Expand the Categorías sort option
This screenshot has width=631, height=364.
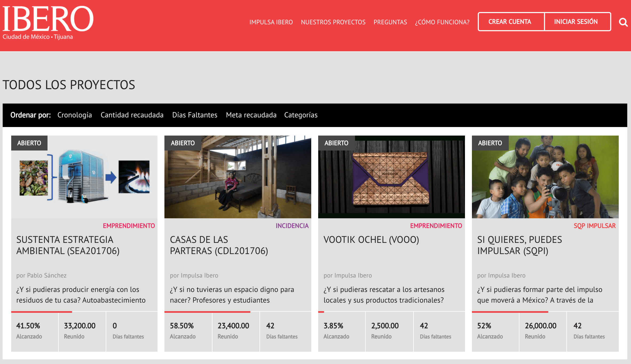301,115
